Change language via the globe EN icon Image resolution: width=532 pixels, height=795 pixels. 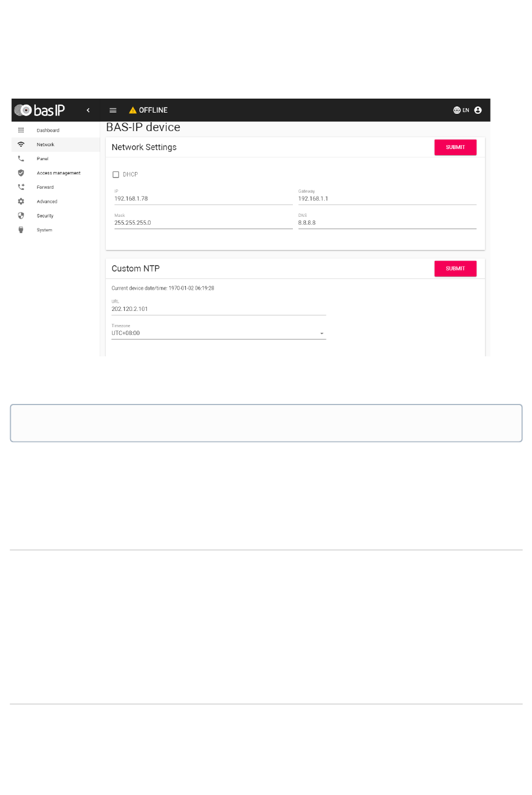pos(461,110)
